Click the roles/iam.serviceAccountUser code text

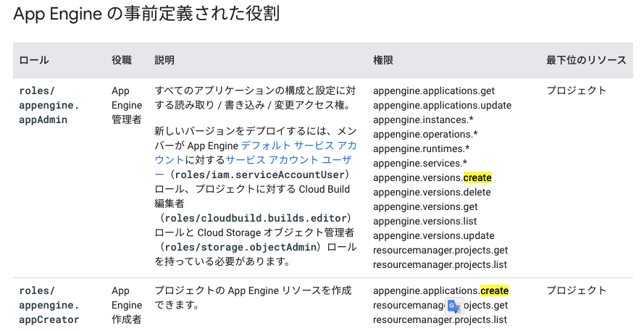coord(259,175)
